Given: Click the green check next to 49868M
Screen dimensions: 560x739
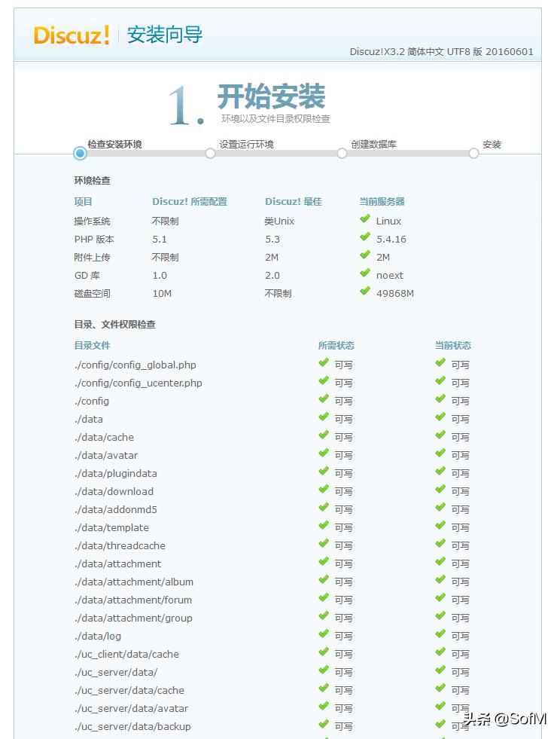Looking at the screenshot, I should click(365, 291).
